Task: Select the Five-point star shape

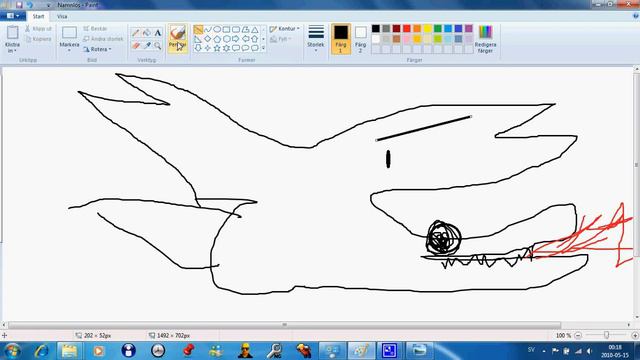Action: [217, 48]
